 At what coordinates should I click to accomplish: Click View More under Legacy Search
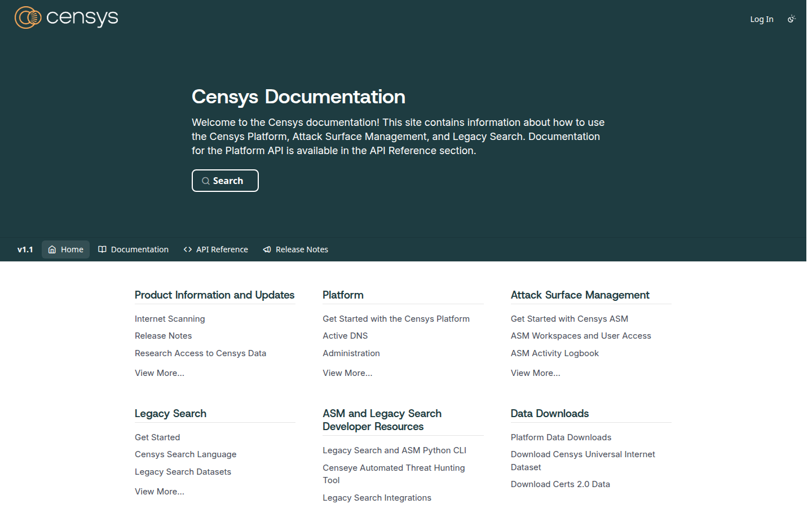[160, 492]
